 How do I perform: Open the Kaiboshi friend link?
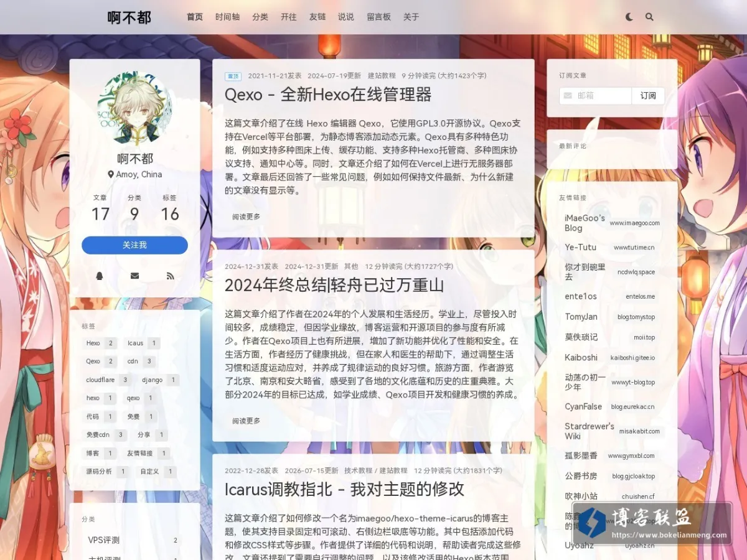[612, 358]
